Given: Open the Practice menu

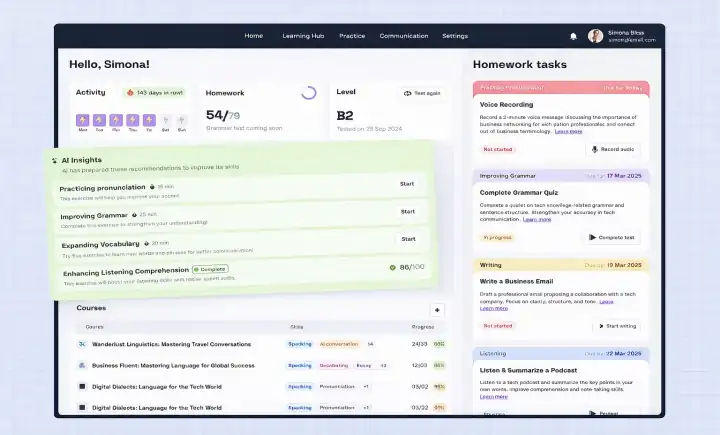Looking at the screenshot, I should point(352,36).
